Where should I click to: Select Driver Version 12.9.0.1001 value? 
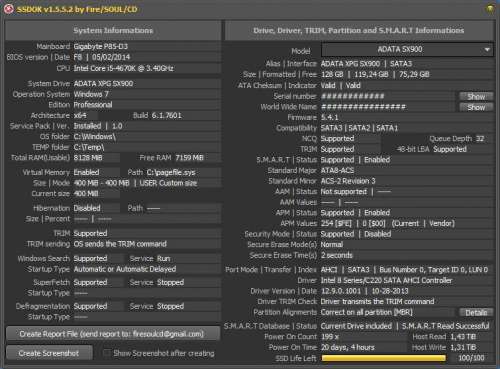click(341, 291)
